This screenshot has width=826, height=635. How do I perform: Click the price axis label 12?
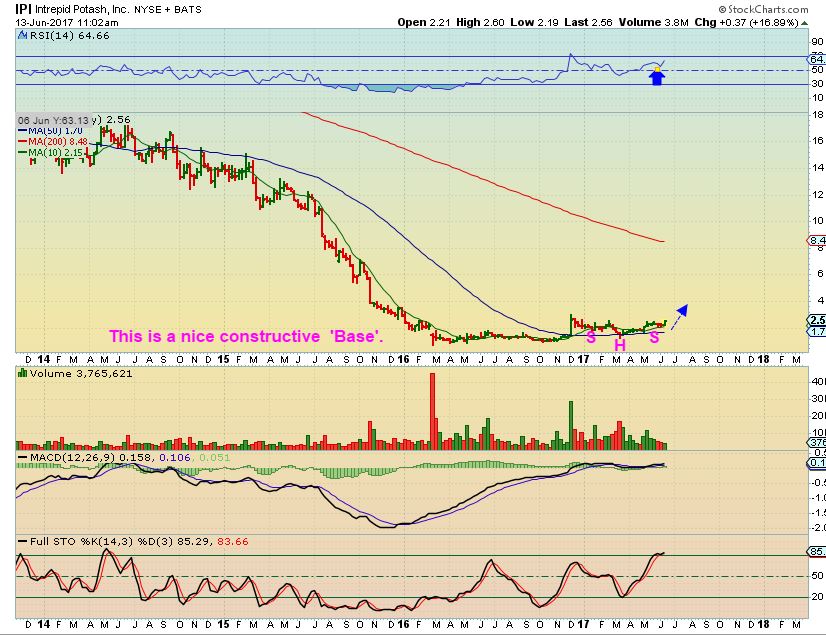(x=818, y=194)
